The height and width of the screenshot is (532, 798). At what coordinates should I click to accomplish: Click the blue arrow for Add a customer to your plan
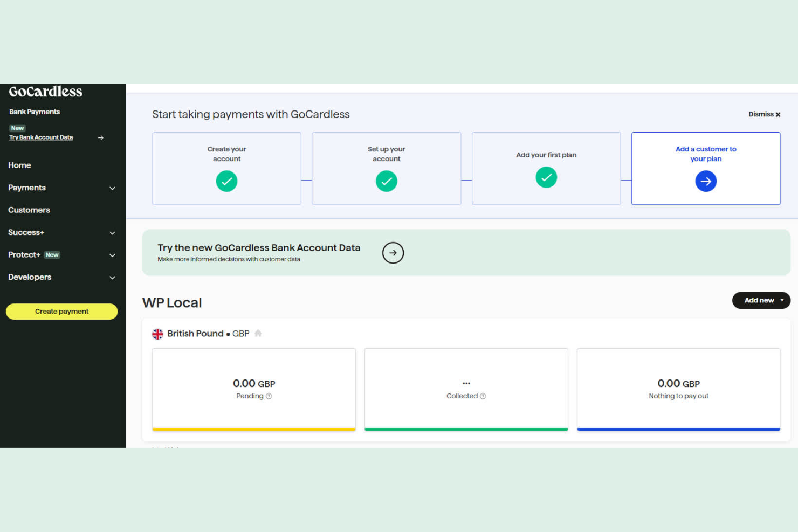point(706,181)
